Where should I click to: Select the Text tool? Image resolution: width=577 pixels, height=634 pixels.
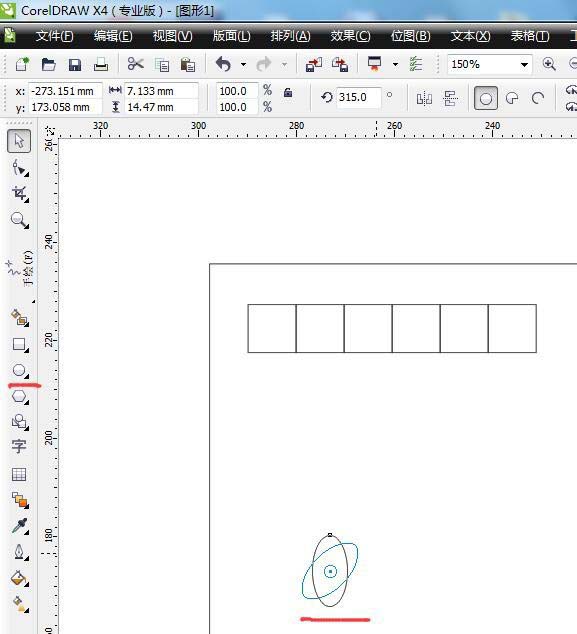coord(19,447)
